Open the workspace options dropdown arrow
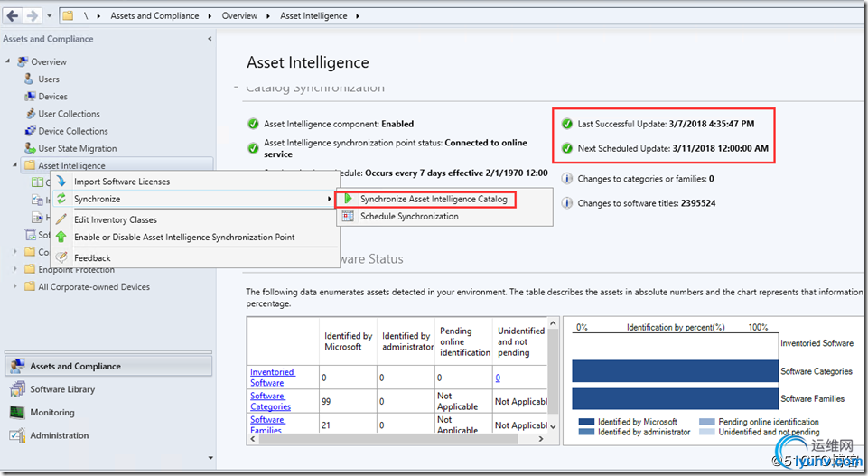Viewport: 868px width, 476px height. (210, 458)
